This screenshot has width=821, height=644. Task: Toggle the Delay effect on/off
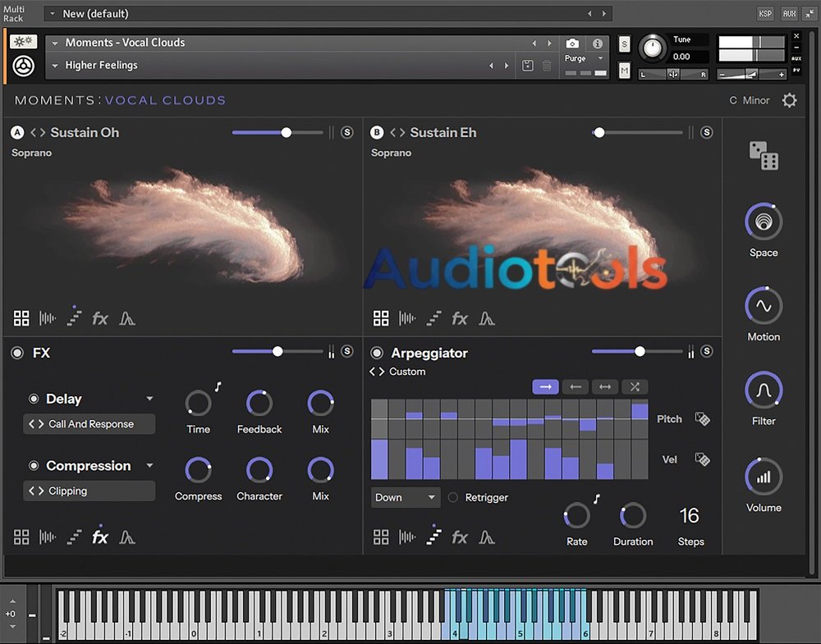tap(34, 399)
